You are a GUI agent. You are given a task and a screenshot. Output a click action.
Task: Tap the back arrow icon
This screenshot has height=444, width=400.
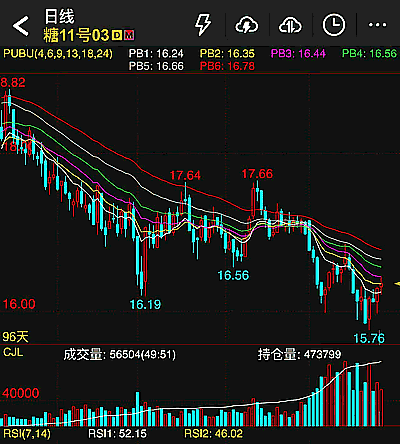[x=21, y=26]
